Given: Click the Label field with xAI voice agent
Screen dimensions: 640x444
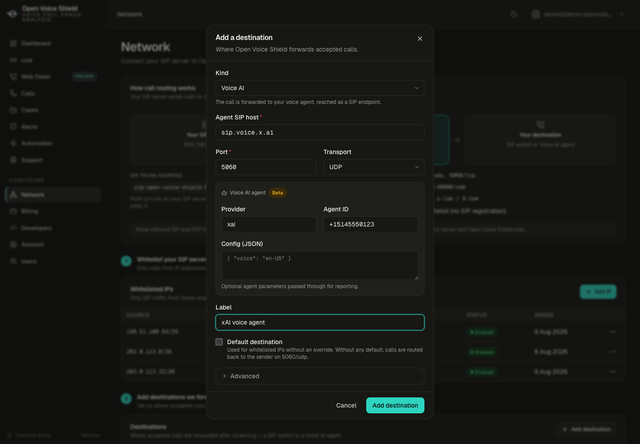Looking at the screenshot, I should tap(320, 322).
